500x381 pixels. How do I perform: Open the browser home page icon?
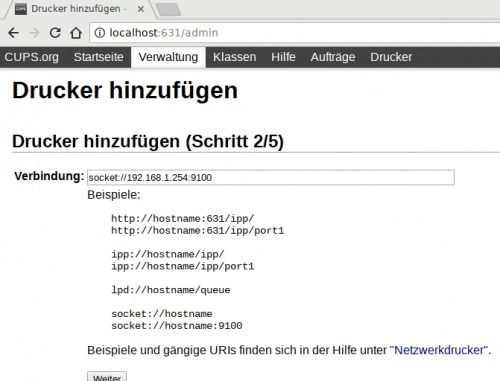[x=76, y=33]
